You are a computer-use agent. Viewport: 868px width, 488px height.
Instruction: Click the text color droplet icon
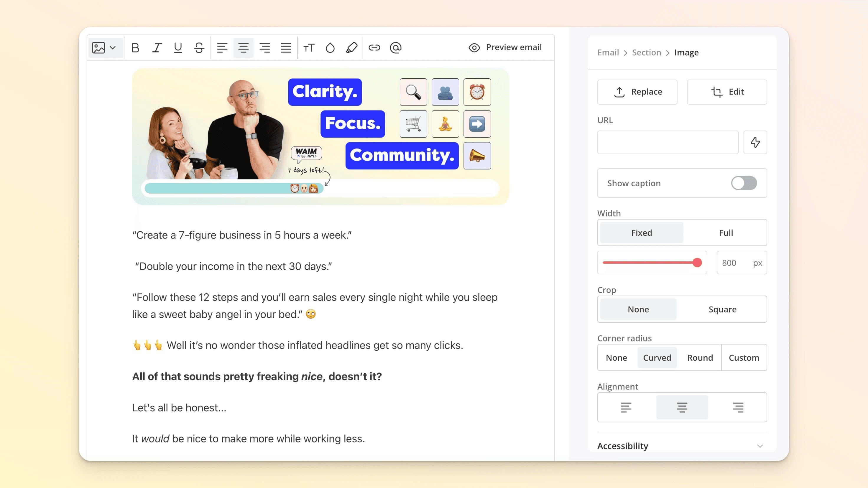tap(330, 48)
